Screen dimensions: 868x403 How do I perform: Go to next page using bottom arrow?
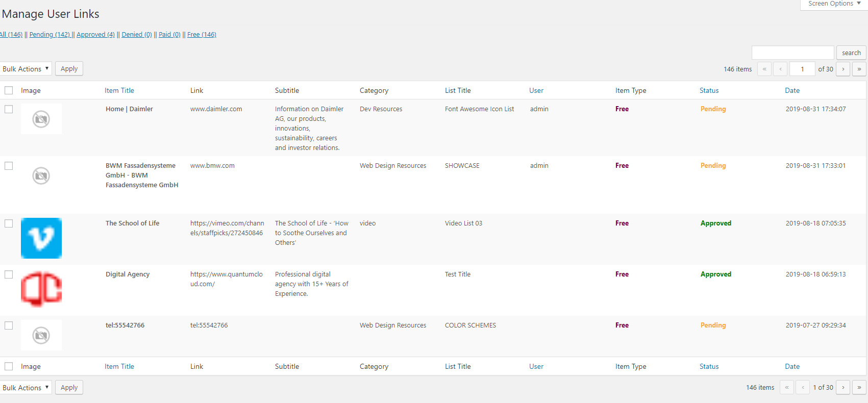(x=843, y=388)
